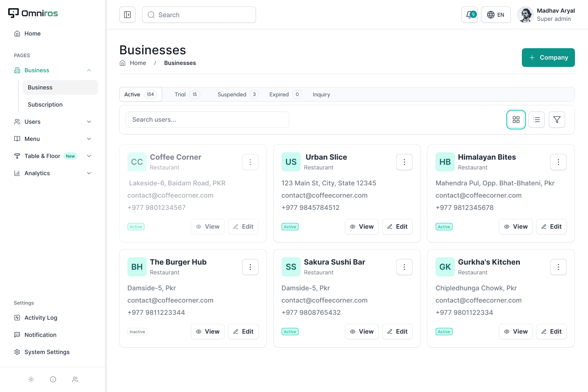Toggle light theme sun icon
Image resolution: width=588 pixels, height=392 pixels.
click(31, 379)
